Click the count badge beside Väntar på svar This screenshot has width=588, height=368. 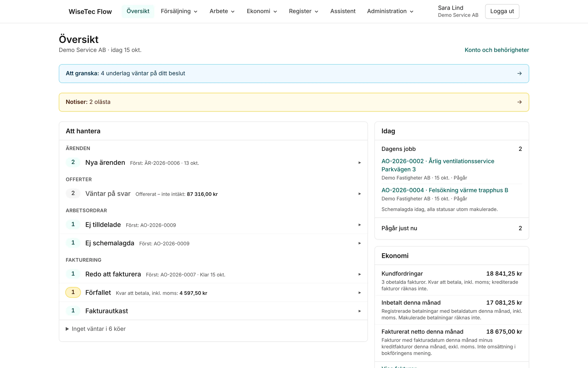pos(73,193)
